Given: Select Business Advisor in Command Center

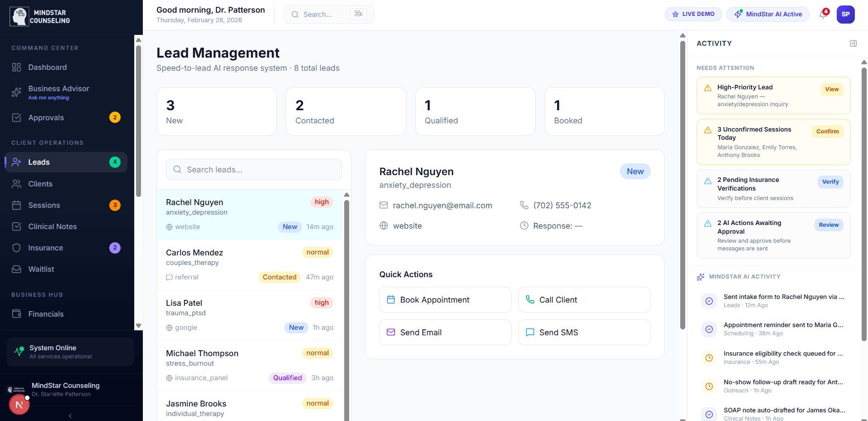Looking at the screenshot, I should tap(59, 92).
